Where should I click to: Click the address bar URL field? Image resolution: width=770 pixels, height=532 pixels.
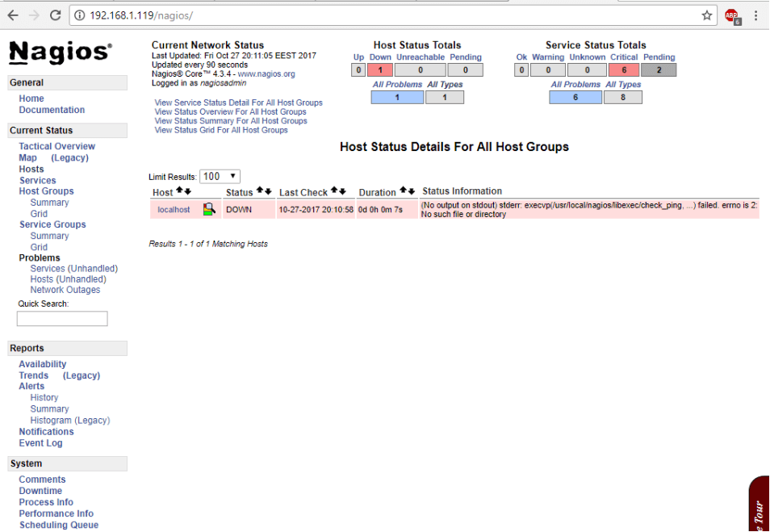point(393,15)
